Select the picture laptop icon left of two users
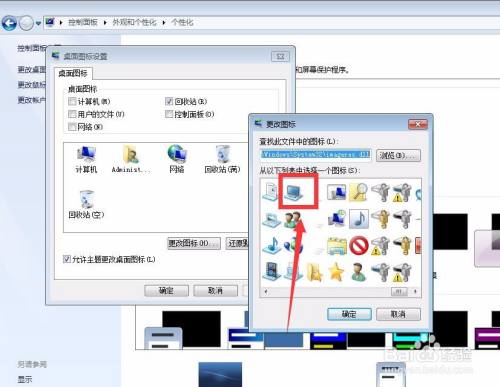This screenshot has width=500, height=387. (x=272, y=220)
